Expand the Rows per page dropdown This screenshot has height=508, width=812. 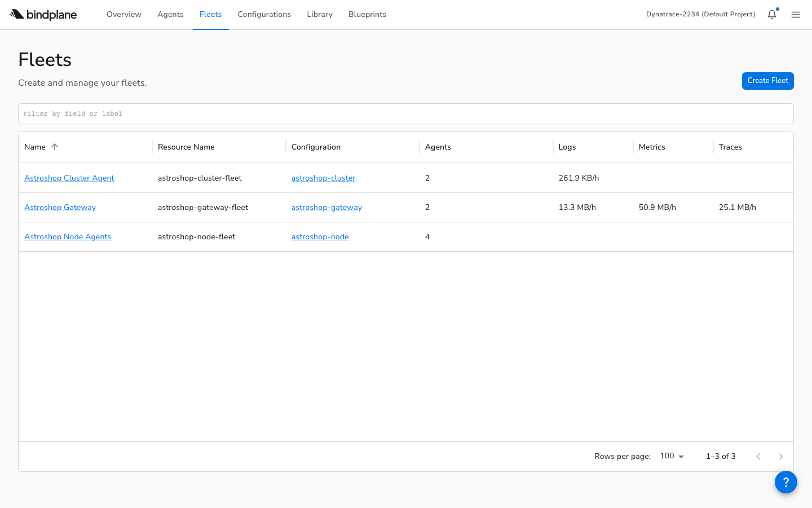(x=672, y=456)
